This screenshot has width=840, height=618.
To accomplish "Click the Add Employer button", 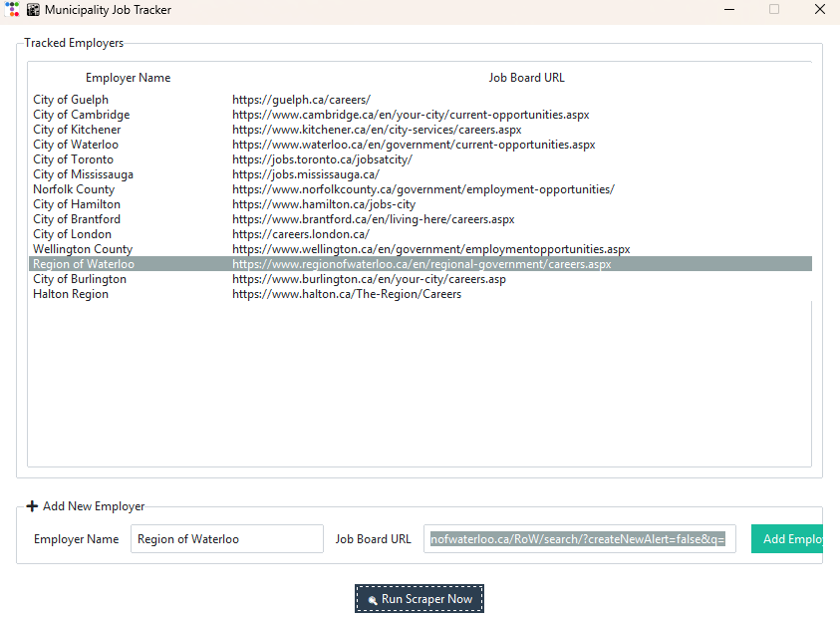I will [x=786, y=538].
